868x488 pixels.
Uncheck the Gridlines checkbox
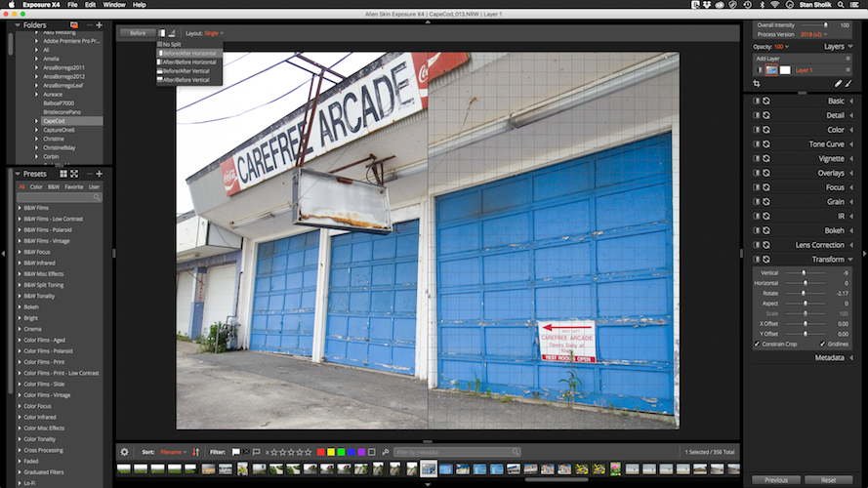823,345
